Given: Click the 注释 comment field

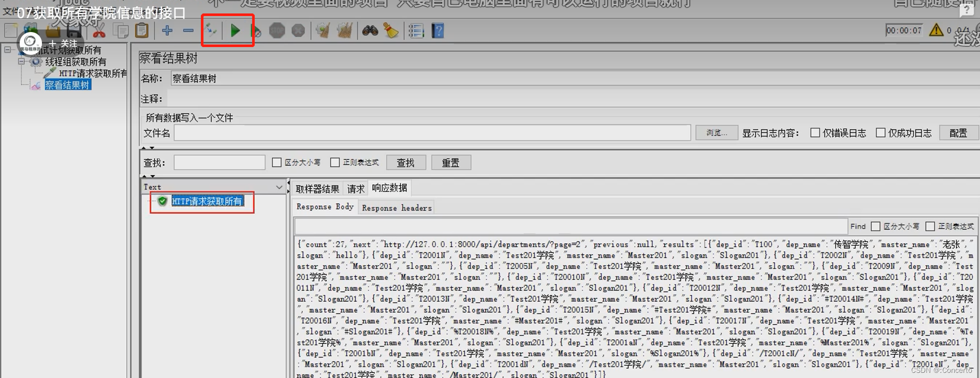Looking at the screenshot, I should pos(573,98).
